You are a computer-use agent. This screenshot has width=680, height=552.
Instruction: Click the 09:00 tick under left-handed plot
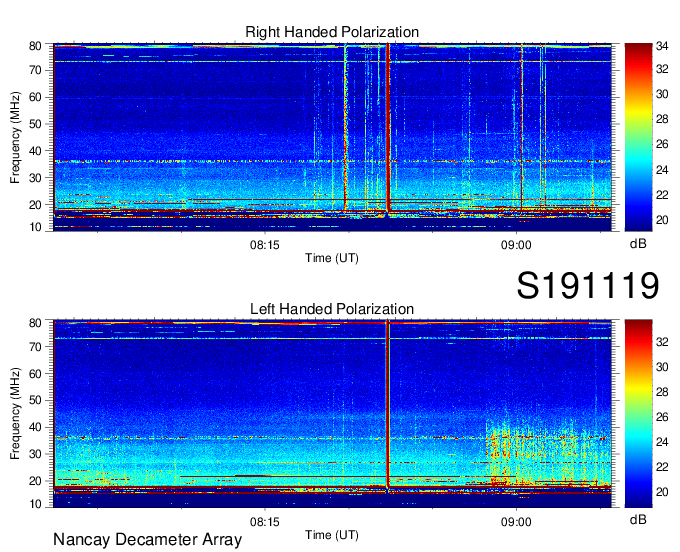tap(516, 522)
